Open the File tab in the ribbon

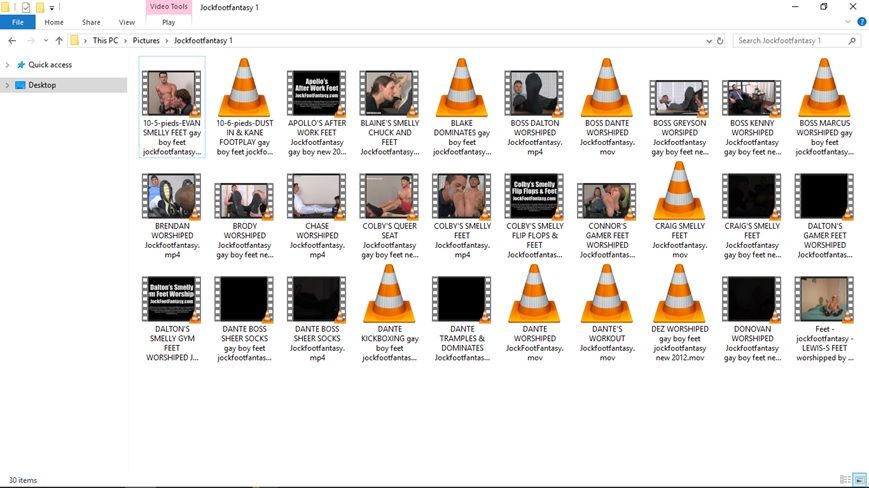coord(18,22)
